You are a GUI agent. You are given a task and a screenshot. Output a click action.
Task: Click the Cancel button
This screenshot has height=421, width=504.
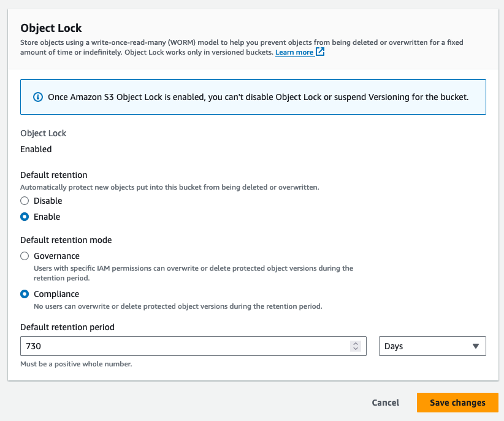point(386,403)
